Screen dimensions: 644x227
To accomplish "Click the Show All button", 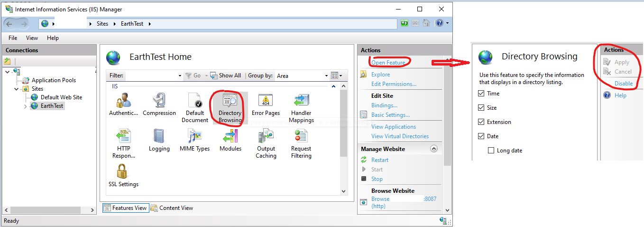I will coord(226,76).
